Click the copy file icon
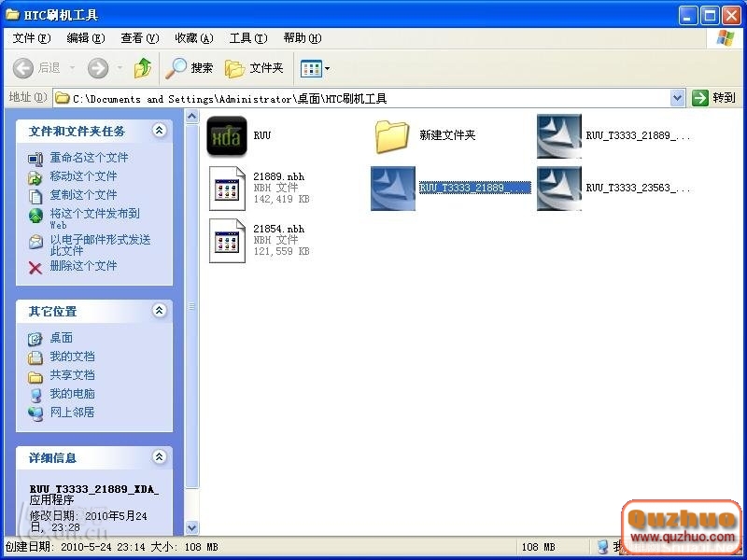The image size is (747, 560). pos(35,196)
